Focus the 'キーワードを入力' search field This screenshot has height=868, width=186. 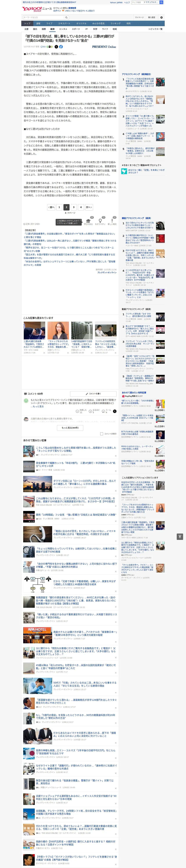(44, 17)
